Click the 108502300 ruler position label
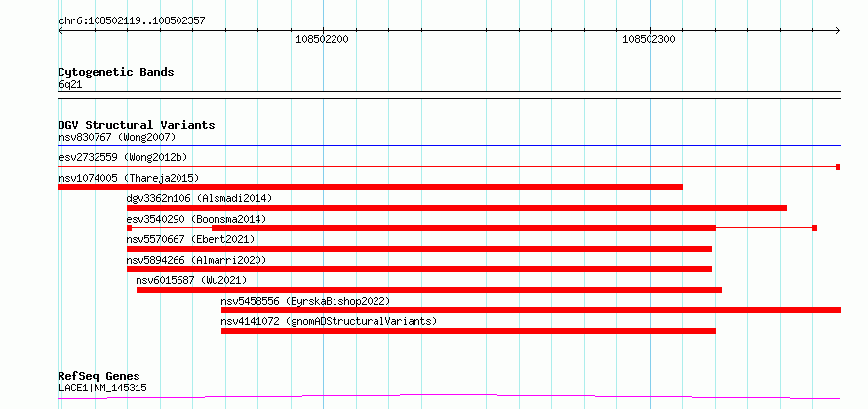 649,39
